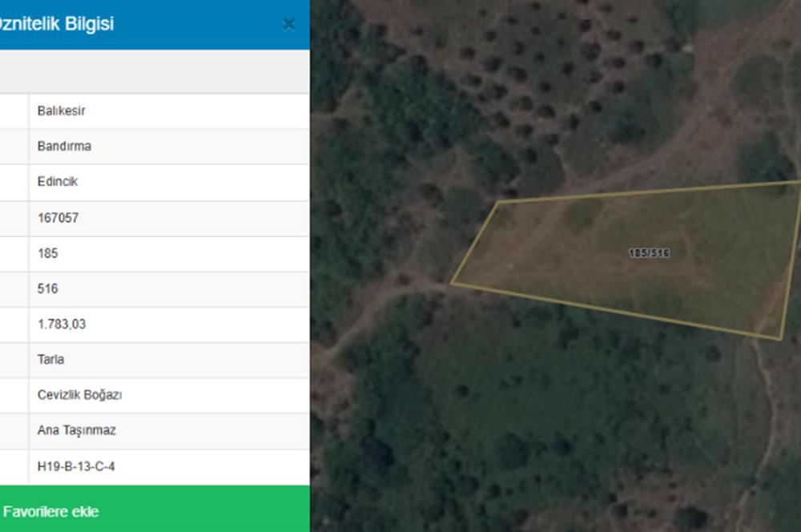Select the H19-B-13-C-4 sheet value

76,466
